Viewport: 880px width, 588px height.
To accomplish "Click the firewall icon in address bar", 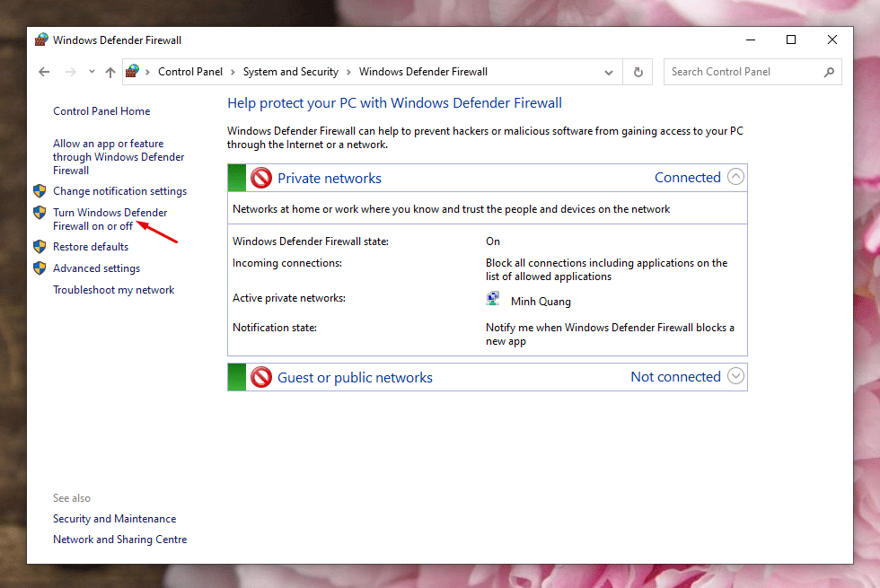I will 133,72.
